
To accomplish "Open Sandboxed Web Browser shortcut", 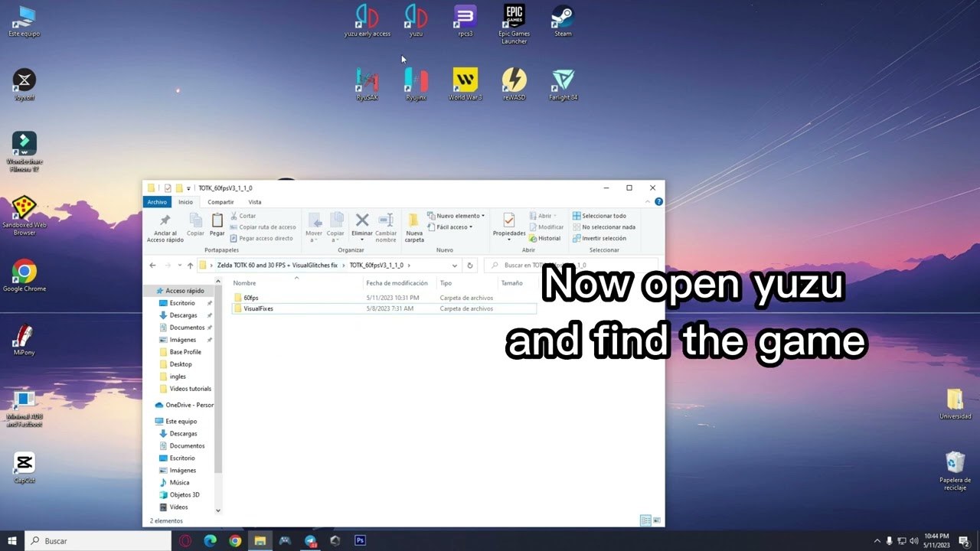I will click(24, 216).
